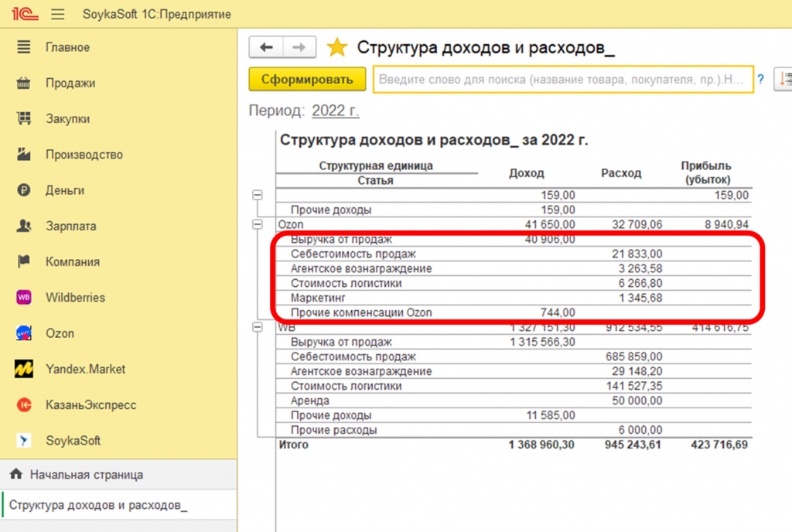Switch to Начальная страница tab
This screenshot has height=532, width=792.
(86, 475)
